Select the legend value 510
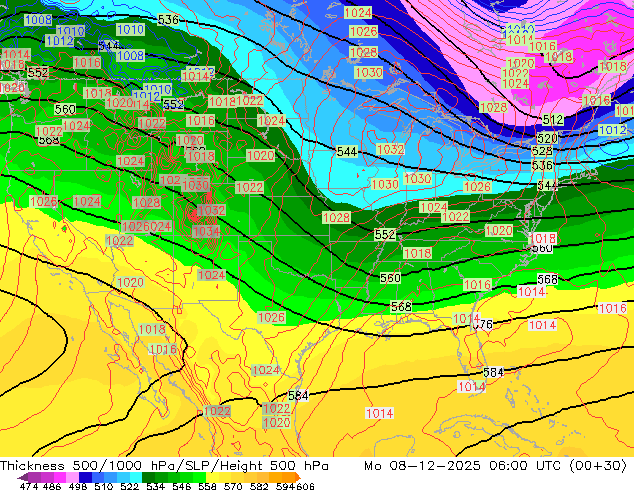The height and width of the screenshot is (490, 634). (x=104, y=486)
